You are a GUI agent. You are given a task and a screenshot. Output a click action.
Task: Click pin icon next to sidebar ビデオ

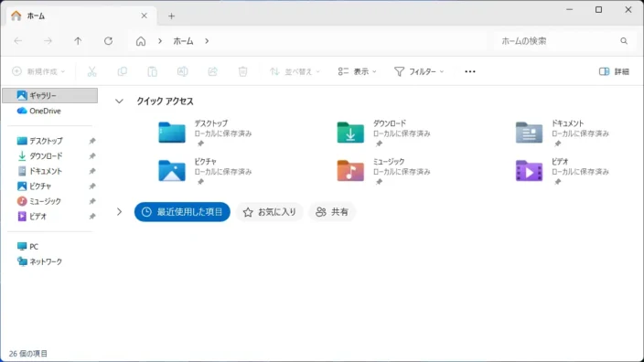tap(92, 217)
